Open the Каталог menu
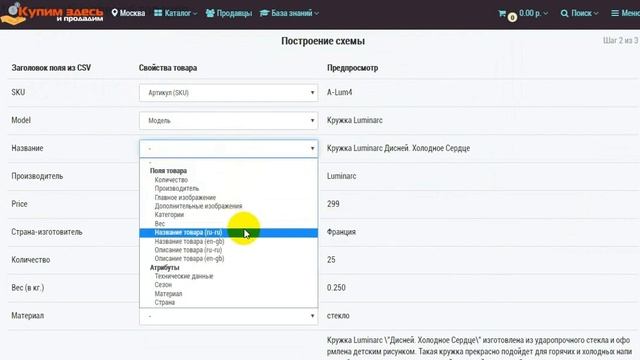Screen dimensions: 640x360 [176, 13]
